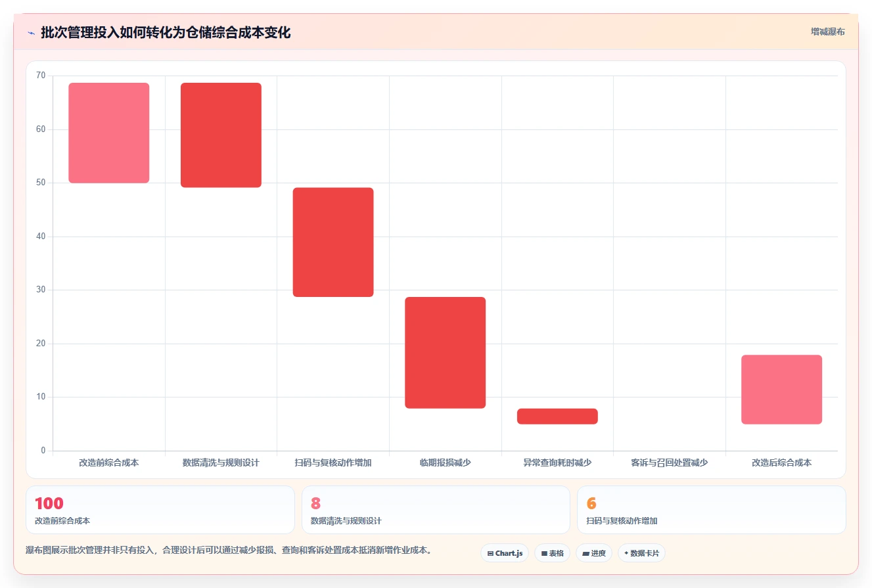Image resolution: width=872 pixels, height=588 pixels.
Task: Click the y-axis value 40
Action: coord(41,237)
